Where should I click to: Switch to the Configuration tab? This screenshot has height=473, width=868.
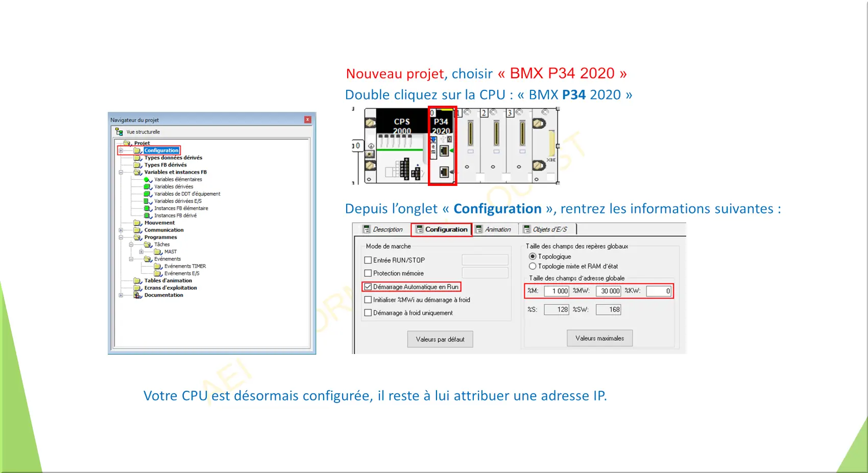click(x=442, y=229)
